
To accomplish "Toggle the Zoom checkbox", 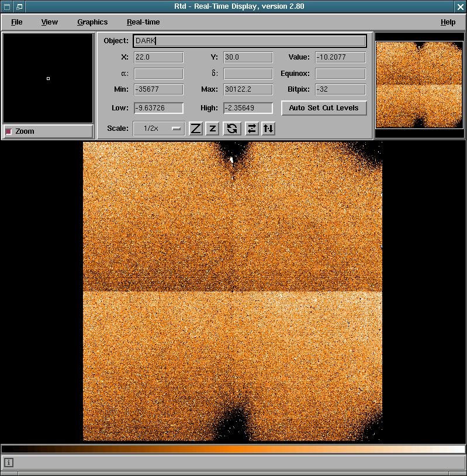I will click(x=9, y=131).
